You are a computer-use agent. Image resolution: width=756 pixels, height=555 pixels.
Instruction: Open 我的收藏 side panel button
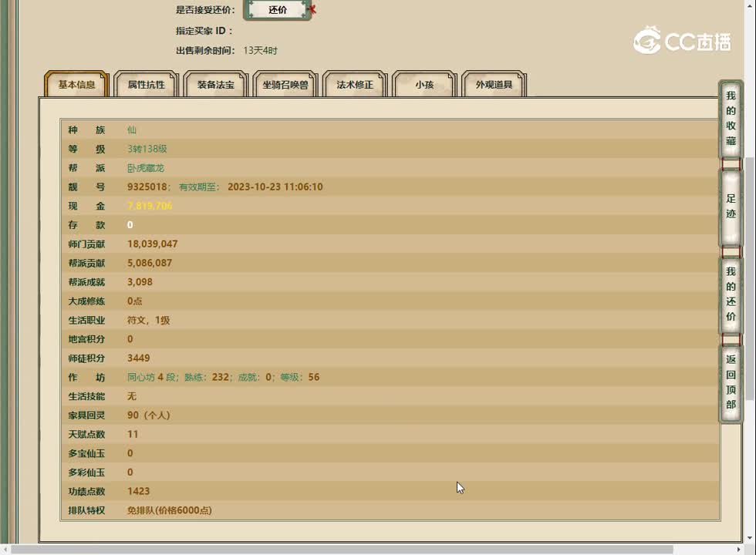(x=731, y=119)
